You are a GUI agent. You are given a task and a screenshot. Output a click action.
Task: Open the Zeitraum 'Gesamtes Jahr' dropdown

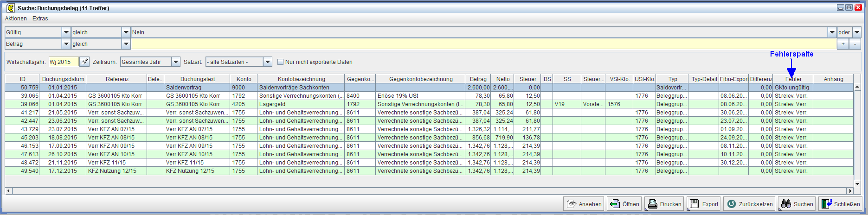click(x=175, y=62)
